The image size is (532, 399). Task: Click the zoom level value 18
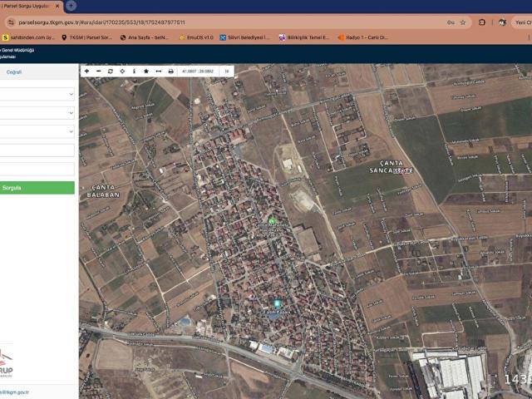pyautogui.click(x=227, y=71)
